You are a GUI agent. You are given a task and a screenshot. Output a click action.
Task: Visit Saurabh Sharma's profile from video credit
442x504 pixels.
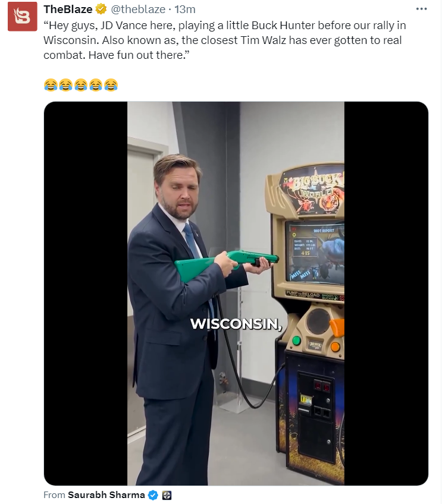point(106,495)
